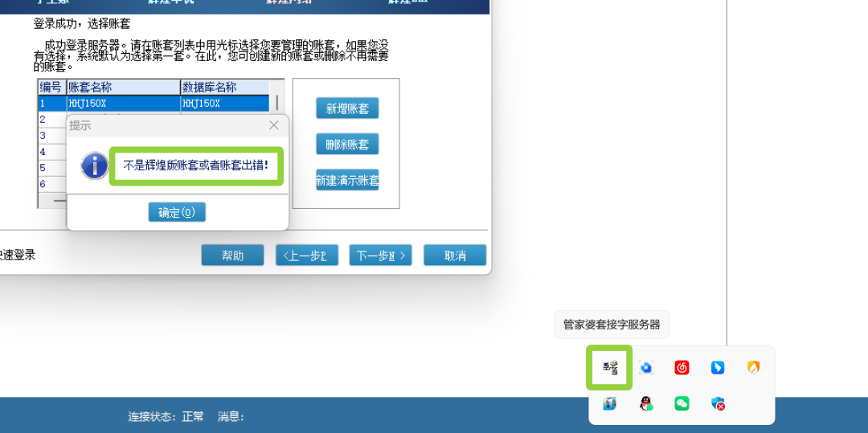This screenshot has width=868, height=433.
Task: Open the orange flame shield tray icon
Action: click(x=753, y=368)
